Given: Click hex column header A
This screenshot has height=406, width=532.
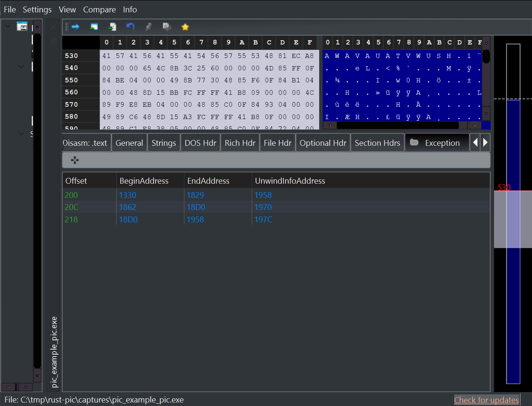Looking at the screenshot, I should click(x=242, y=42).
